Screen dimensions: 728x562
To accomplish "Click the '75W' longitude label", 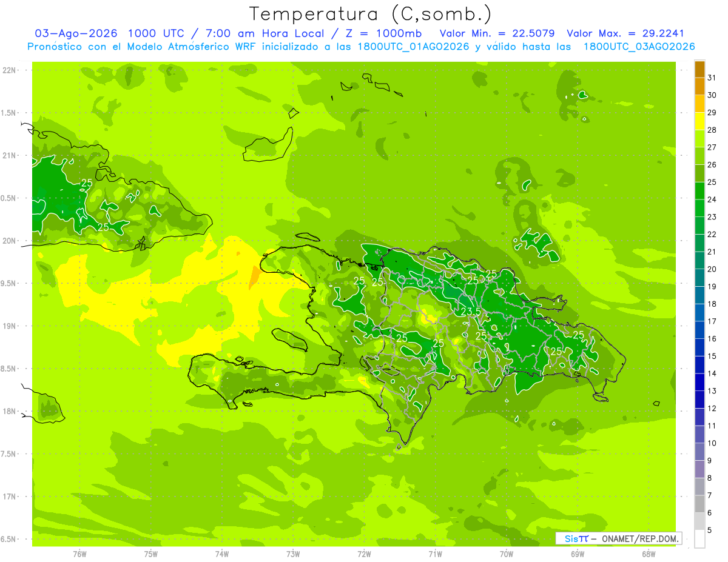I will 151,554.
